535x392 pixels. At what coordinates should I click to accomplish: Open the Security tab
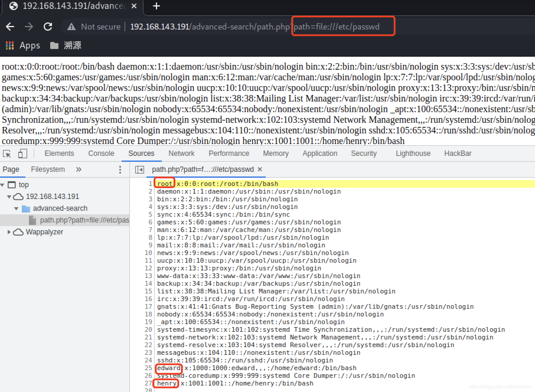(364, 153)
